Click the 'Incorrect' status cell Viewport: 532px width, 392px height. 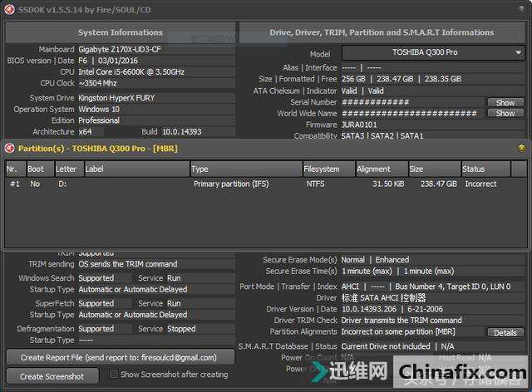tap(480, 184)
